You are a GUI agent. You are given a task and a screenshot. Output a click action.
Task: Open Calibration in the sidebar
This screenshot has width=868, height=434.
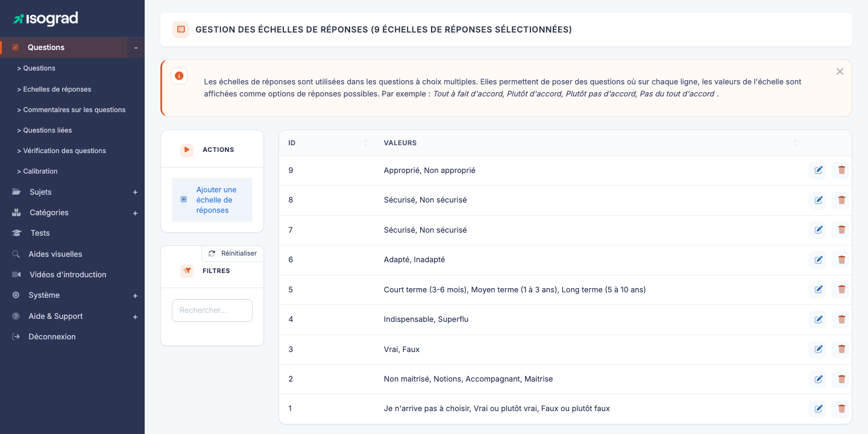37,171
